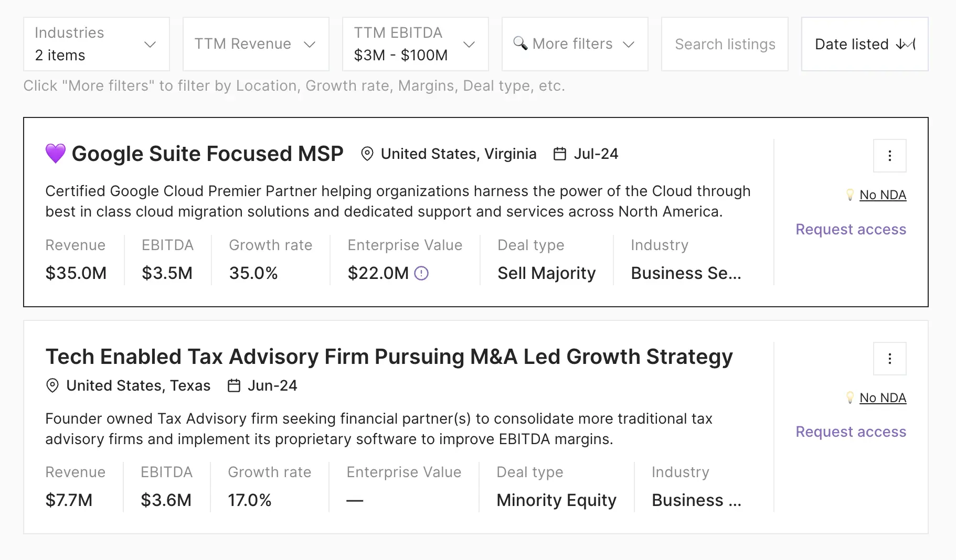The image size is (956, 560).
Task: Click the calendar icon beside Jul-24
Action: pyautogui.click(x=560, y=154)
